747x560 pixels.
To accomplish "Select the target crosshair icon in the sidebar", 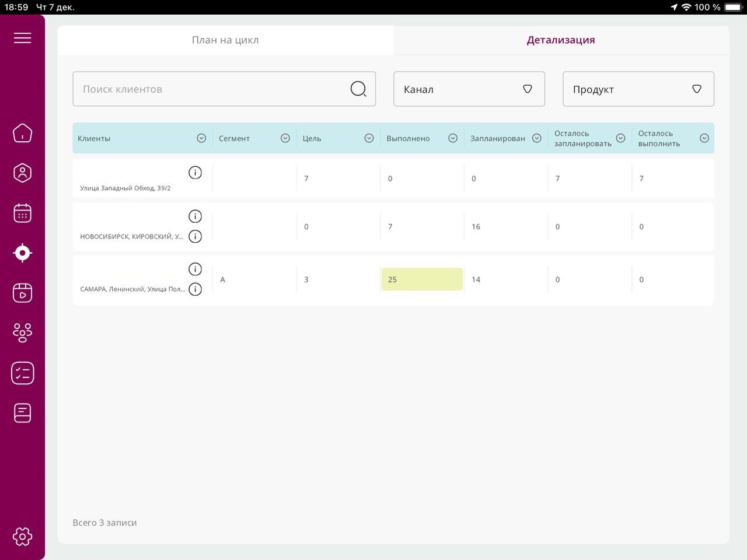I will pos(22,253).
